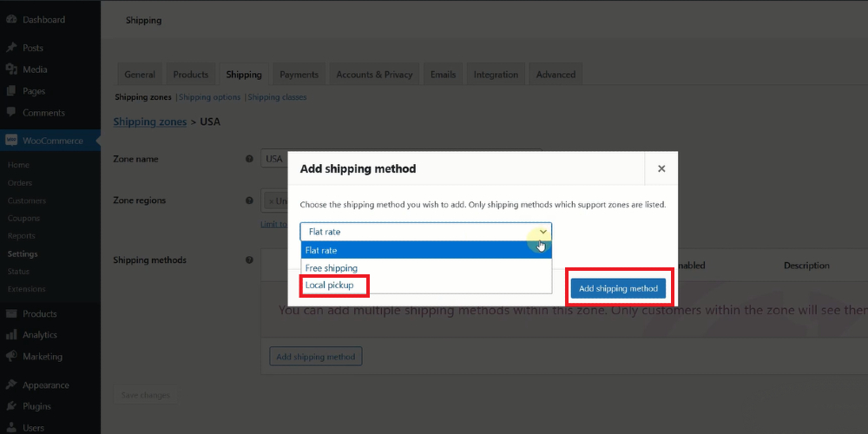
Task: Click the Marketing megaphone icon
Action: [x=11, y=357]
